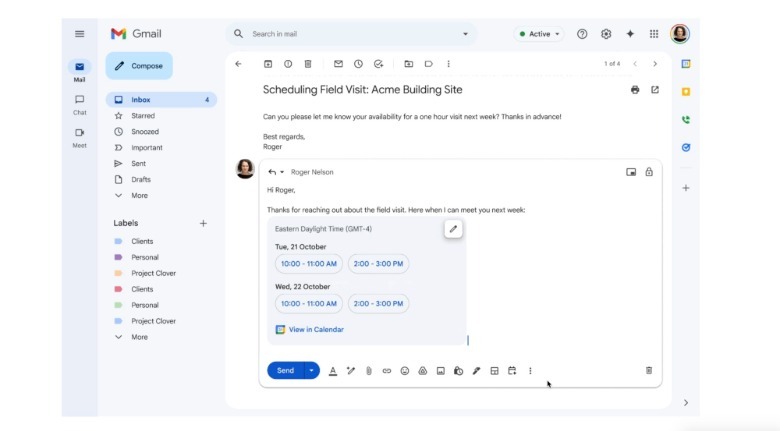Open the Help question mark icon
Image resolution: width=780 pixels, height=431 pixels.
pos(582,34)
